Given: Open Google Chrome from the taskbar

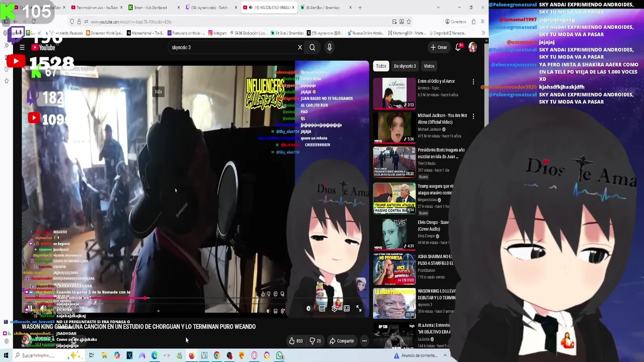Looking at the screenshot, I should click(217, 356).
